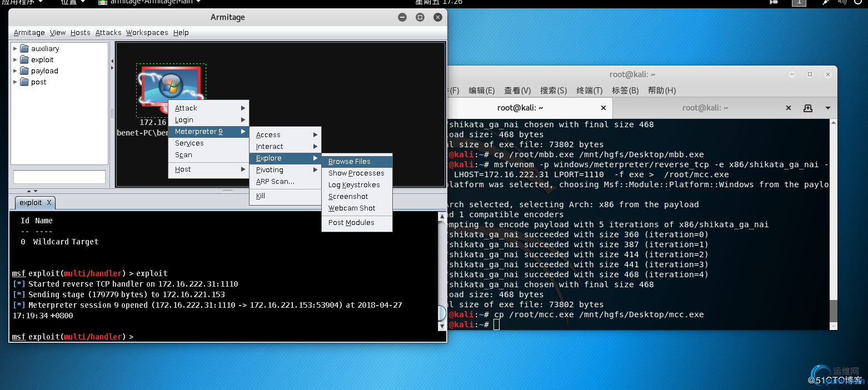Choose Webcam Shot

click(x=357, y=208)
